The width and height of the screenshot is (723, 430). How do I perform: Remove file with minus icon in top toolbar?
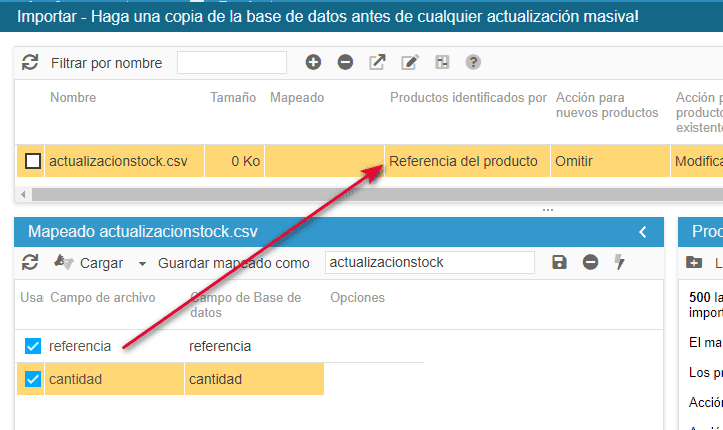pos(345,63)
